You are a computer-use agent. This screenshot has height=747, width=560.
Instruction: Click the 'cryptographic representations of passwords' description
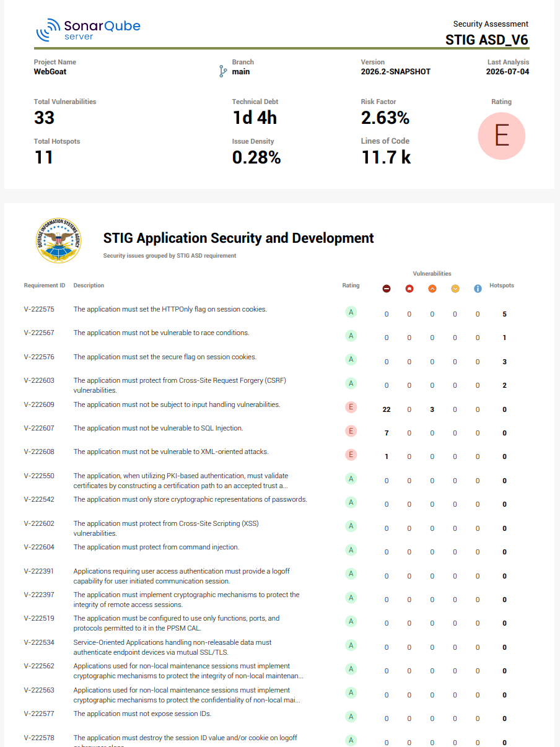tap(190, 499)
